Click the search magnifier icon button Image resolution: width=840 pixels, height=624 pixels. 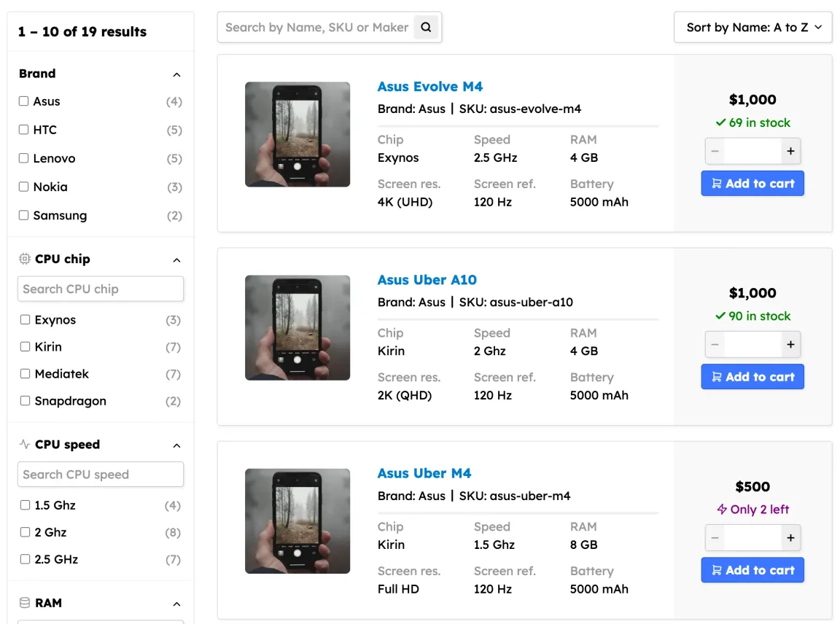(426, 28)
